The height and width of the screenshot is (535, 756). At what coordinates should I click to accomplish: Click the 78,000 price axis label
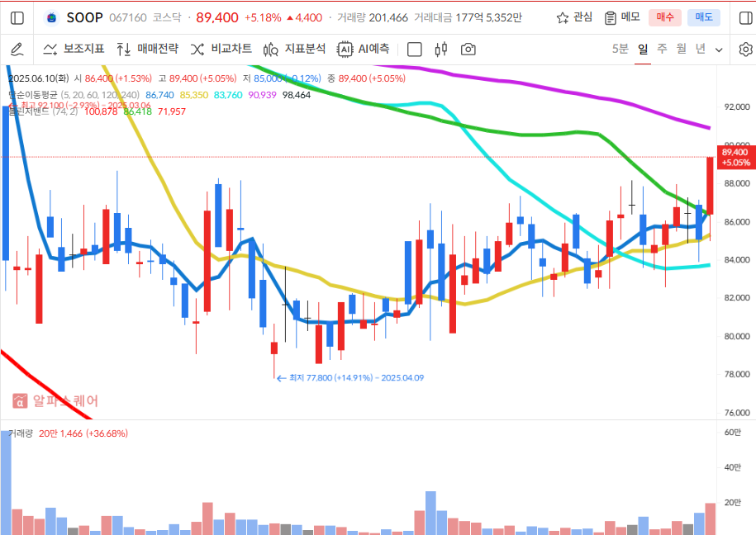click(737, 374)
